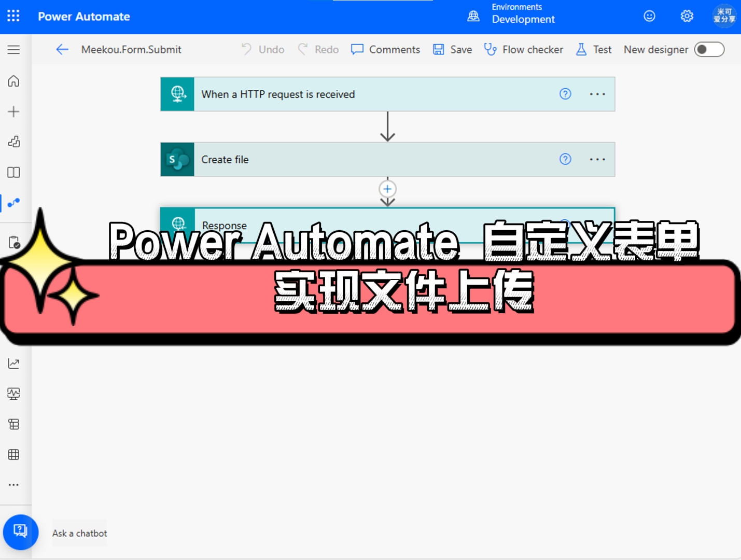Open Templates from the sidebar
The image size is (741, 560).
(13, 142)
